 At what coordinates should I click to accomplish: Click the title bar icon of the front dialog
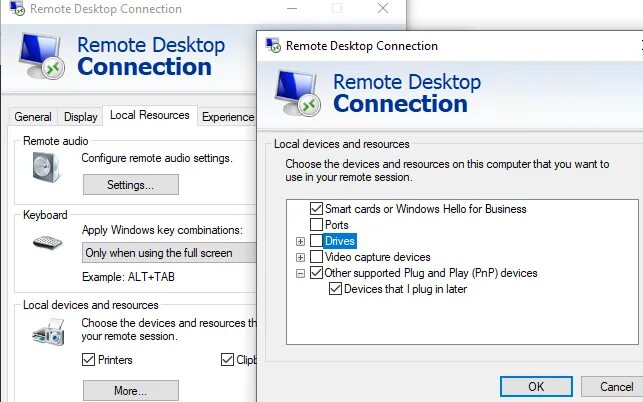(x=273, y=45)
